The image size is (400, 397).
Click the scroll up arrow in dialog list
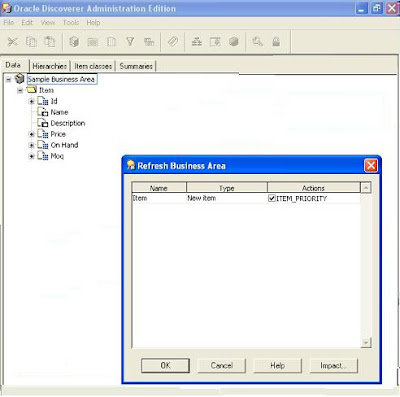[366, 188]
